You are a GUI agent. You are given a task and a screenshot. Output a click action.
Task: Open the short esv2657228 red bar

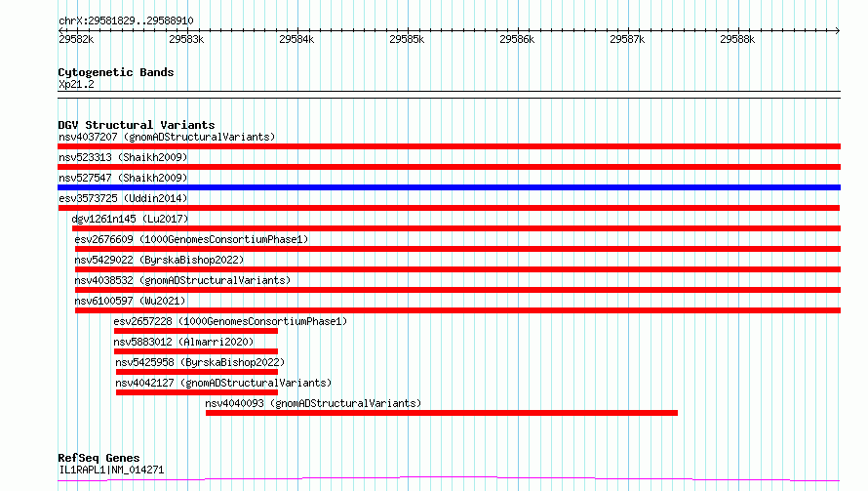196,331
